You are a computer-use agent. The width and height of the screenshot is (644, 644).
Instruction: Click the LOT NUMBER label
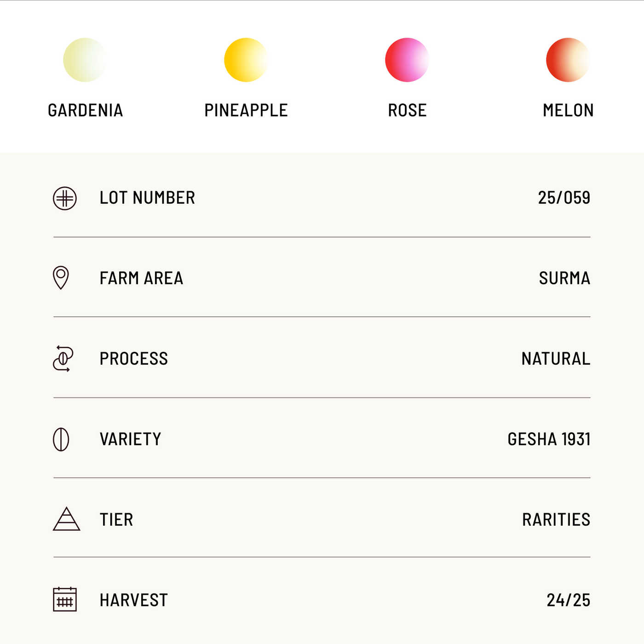point(147,198)
